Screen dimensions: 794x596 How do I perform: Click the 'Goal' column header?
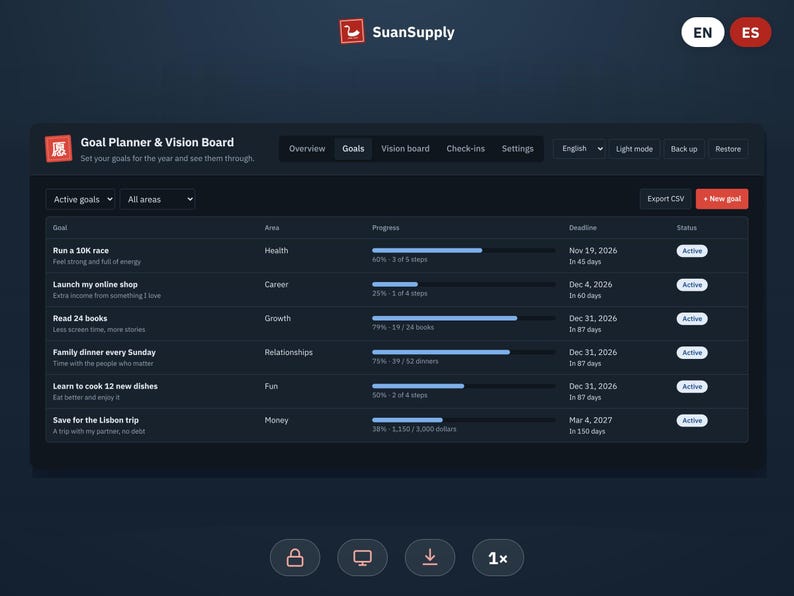click(60, 228)
